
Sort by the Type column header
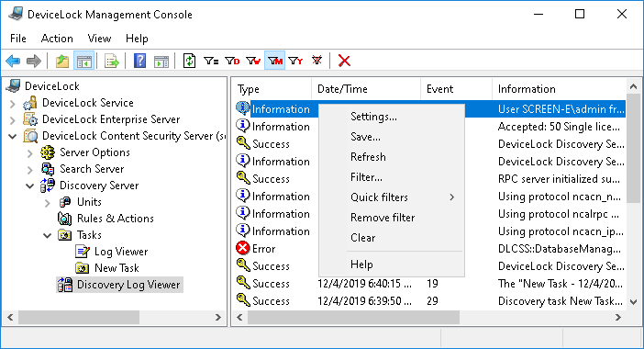(x=272, y=89)
